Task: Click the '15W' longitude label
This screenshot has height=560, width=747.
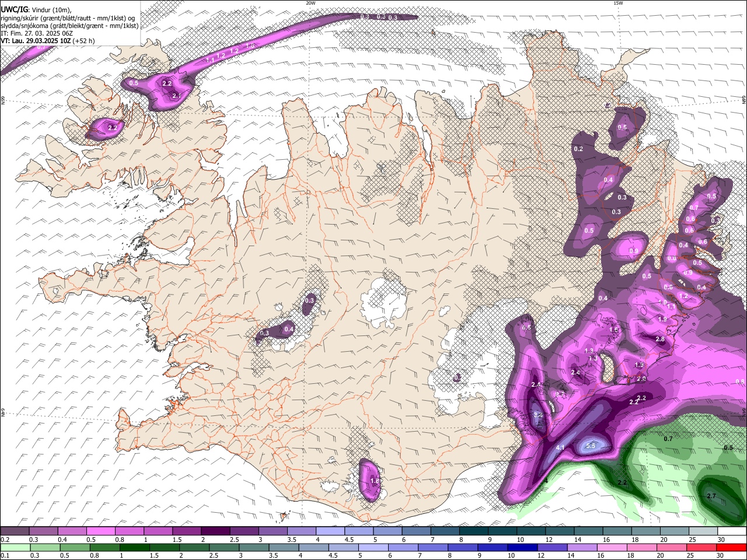Action: coord(618,3)
